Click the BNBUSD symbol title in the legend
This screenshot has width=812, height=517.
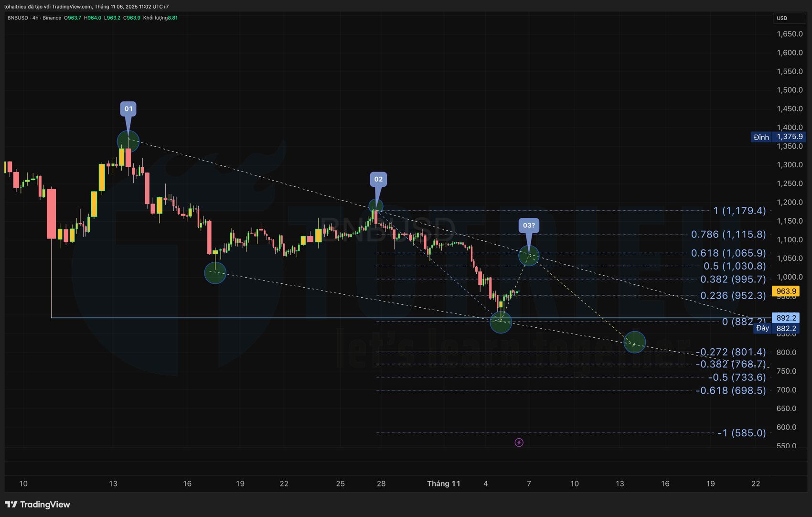click(x=18, y=18)
